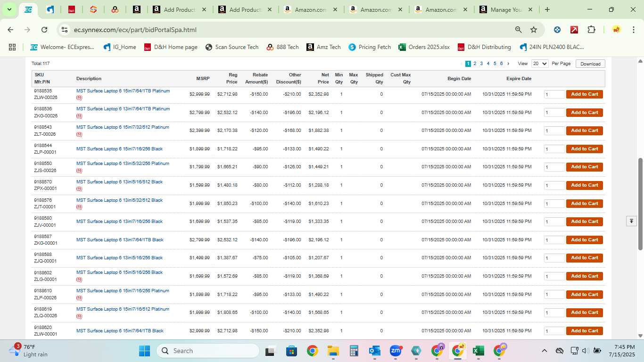Launch Calculator from taskbar
This screenshot has width=644, height=362.
[354, 351]
